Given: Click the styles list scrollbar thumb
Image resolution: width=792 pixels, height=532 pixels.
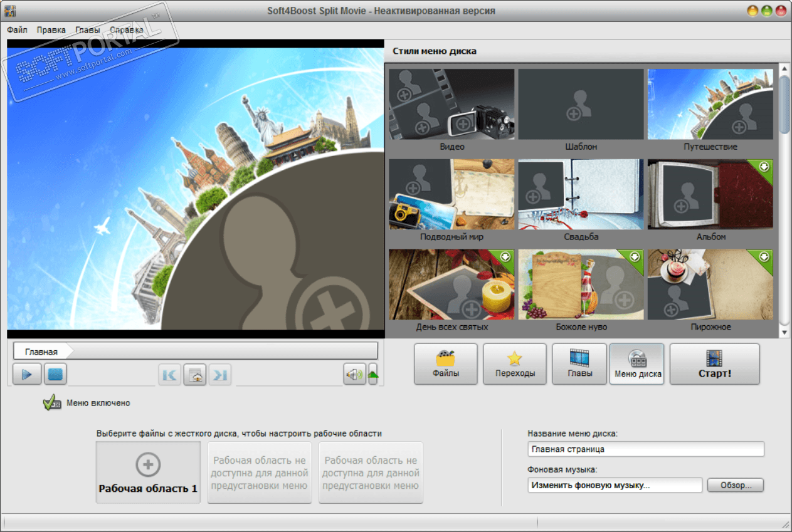Looking at the screenshot, I should [784, 104].
